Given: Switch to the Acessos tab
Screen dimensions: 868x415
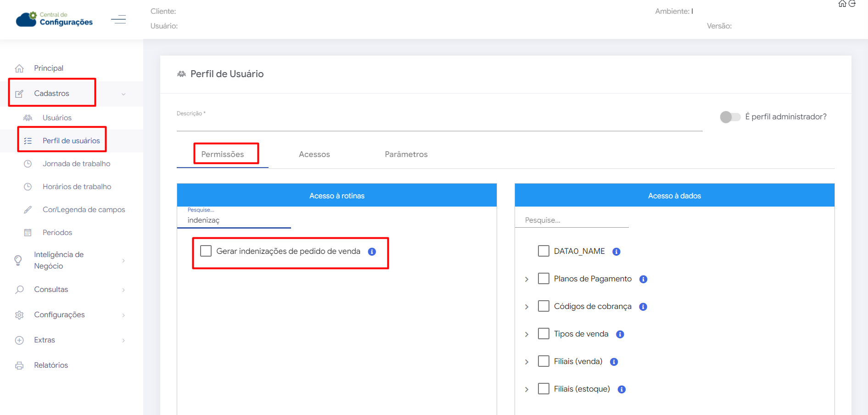Looking at the screenshot, I should [314, 154].
